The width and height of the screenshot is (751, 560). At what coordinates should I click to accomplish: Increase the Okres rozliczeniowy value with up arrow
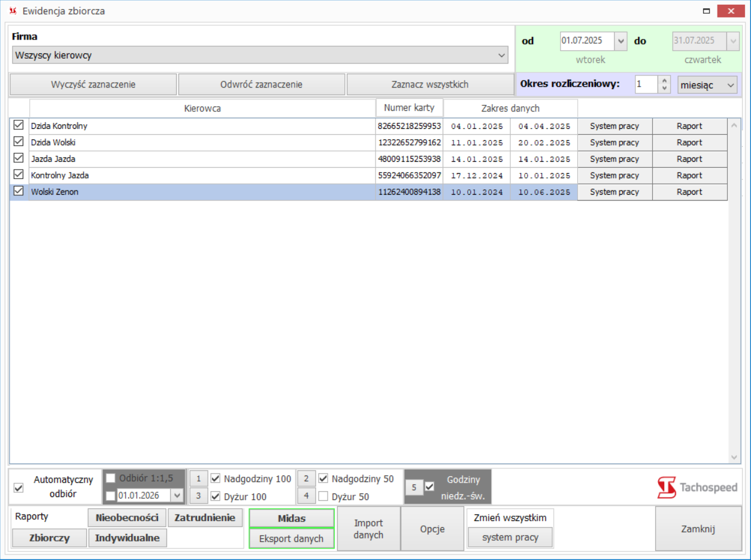664,81
